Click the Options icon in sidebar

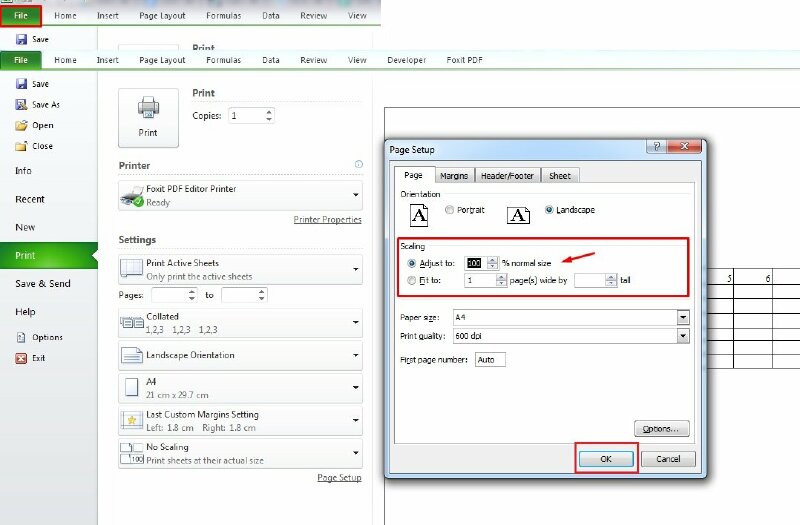(21, 337)
